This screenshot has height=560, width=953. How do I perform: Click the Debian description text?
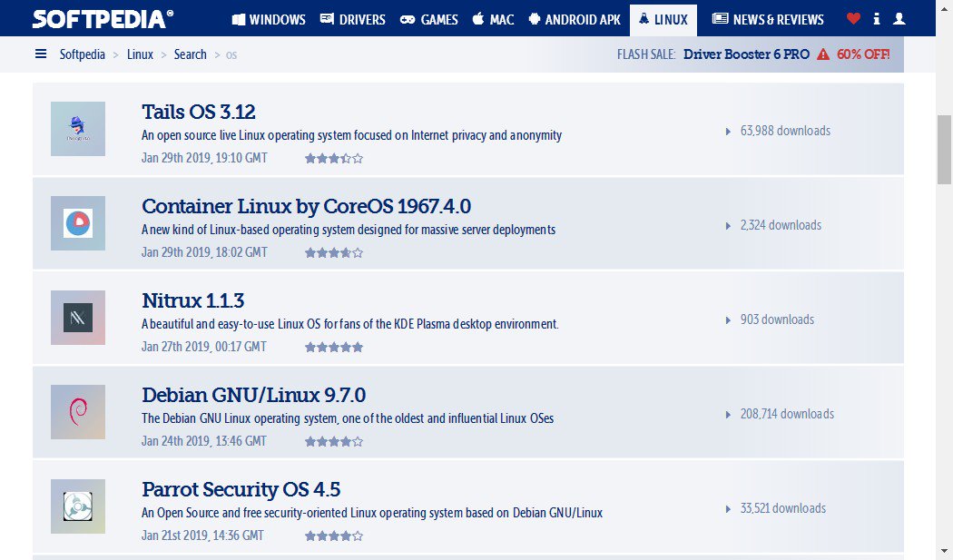pyautogui.click(x=348, y=418)
